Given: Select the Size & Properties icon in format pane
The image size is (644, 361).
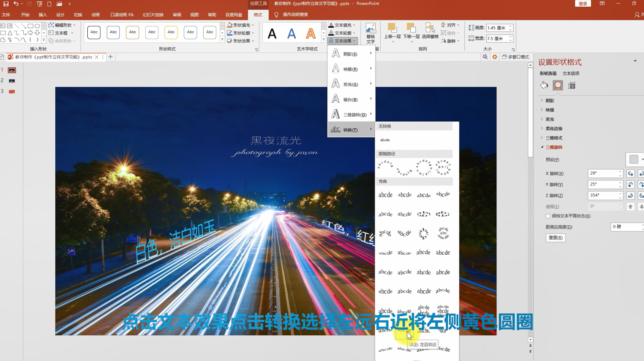Looking at the screenshot, I should tap(572, 85).
